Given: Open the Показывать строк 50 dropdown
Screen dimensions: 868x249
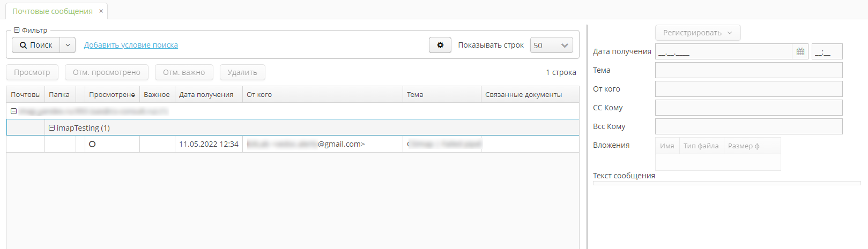Looking at the screenshot, I should (x=552, y=46).
